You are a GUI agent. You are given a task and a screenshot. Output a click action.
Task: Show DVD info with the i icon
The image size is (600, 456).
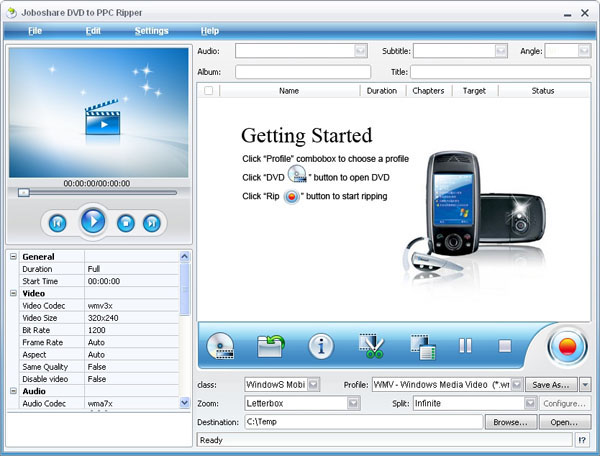(x=321, y=346)
